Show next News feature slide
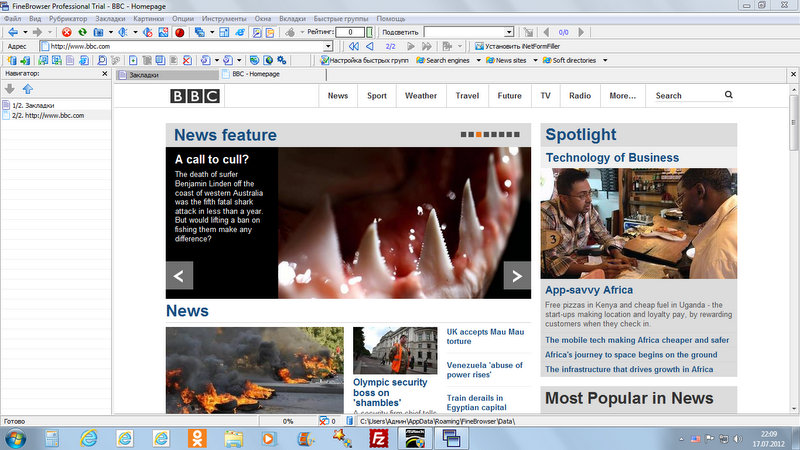This screenshot has height=450, width=800. 517,276
